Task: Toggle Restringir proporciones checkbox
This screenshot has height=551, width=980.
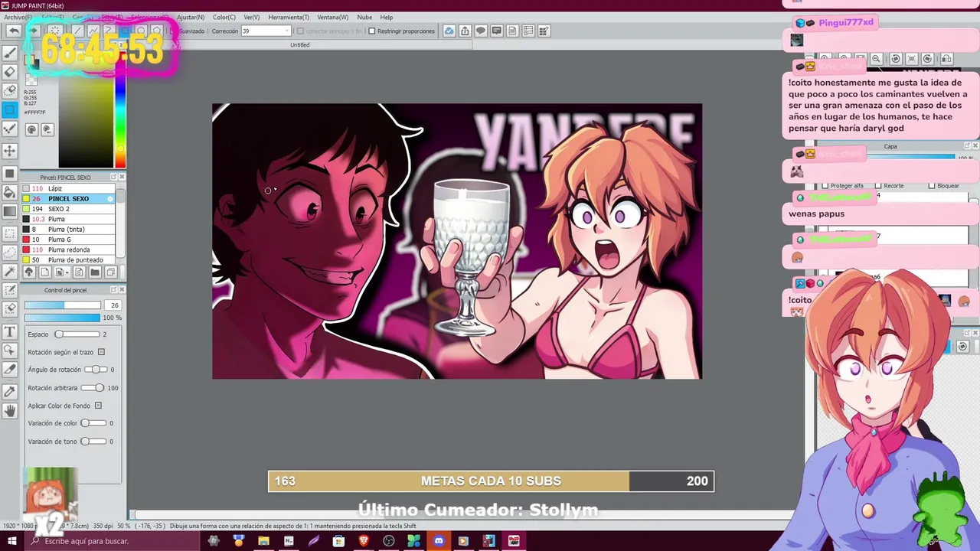Action: pos(371,31)
